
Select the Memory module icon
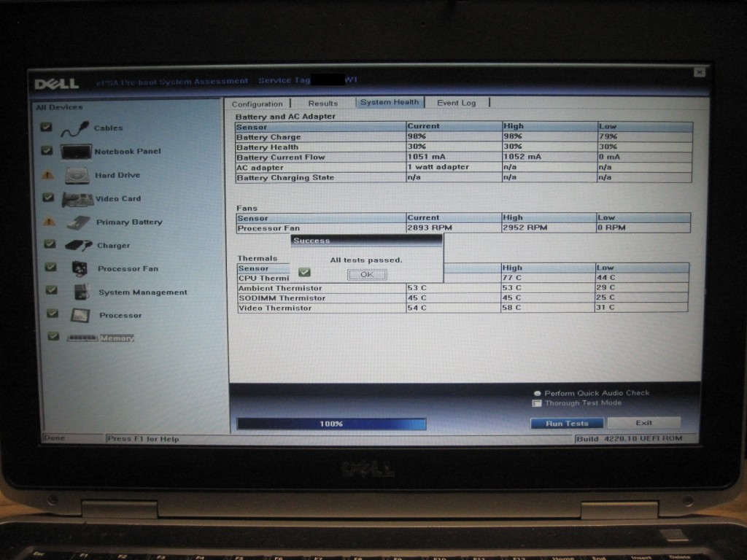click(82, 338)
